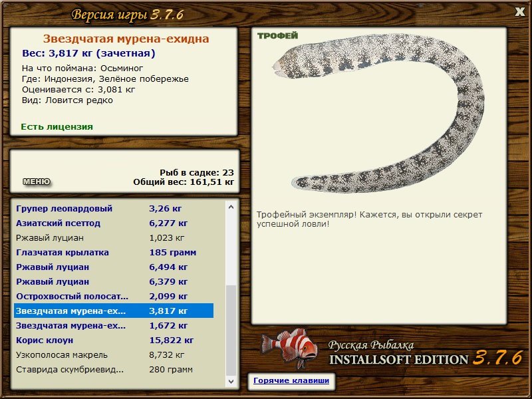532x399 pixels.
Task: Select Ржавый луциан 1,023 кг row
Action: [114, 238]
